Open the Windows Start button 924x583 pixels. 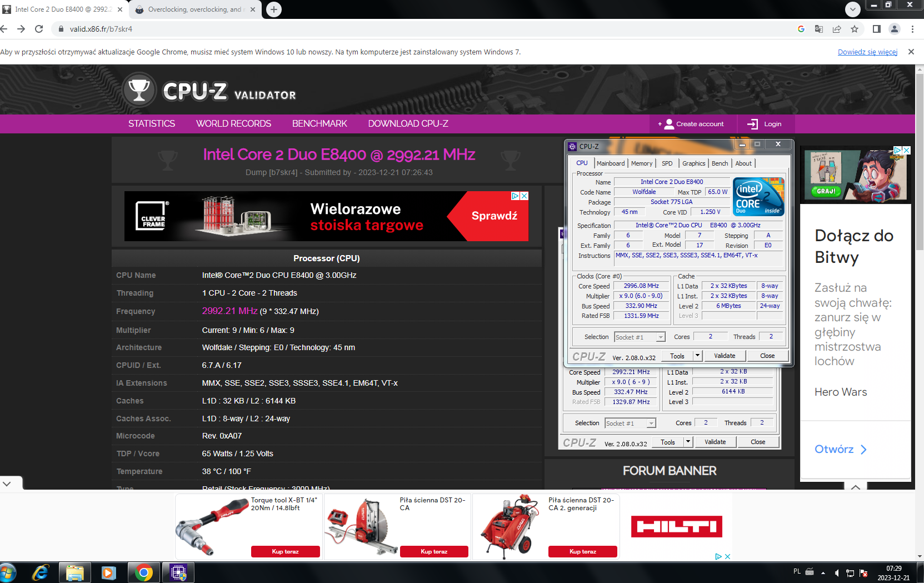pos(8,572)
